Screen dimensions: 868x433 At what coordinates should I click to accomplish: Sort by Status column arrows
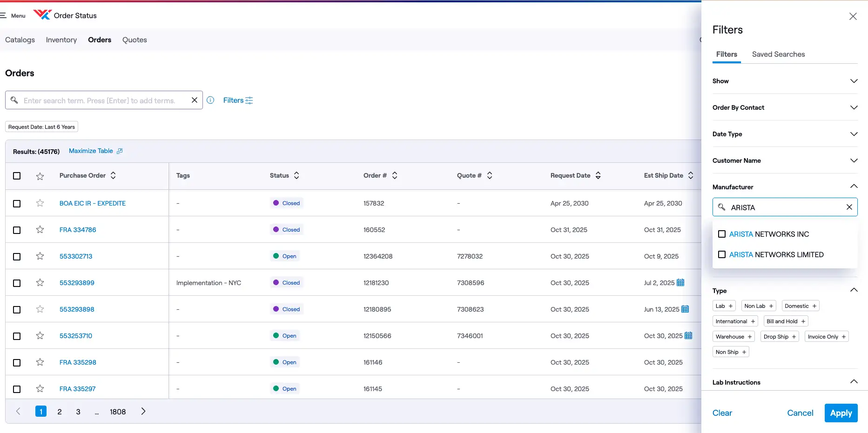(x=296, y=175)
